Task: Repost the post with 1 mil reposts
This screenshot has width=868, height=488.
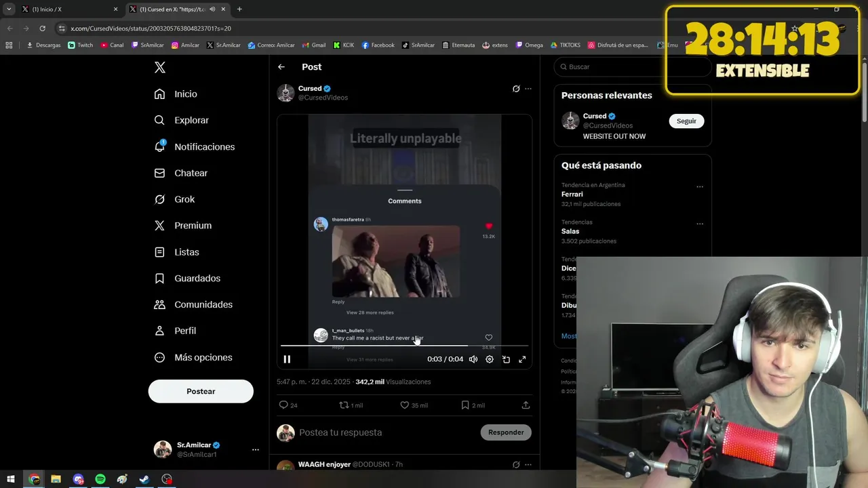Action: click(351, 405)
